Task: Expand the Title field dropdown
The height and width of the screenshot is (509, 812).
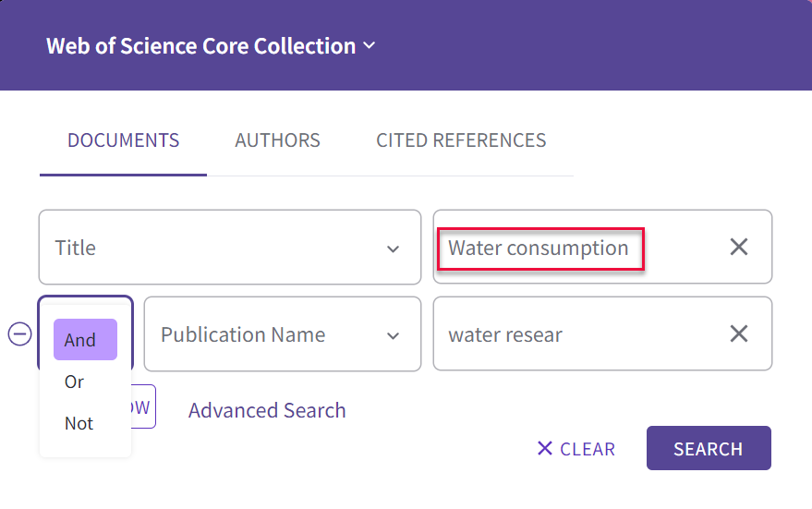Action: (393, 249)
